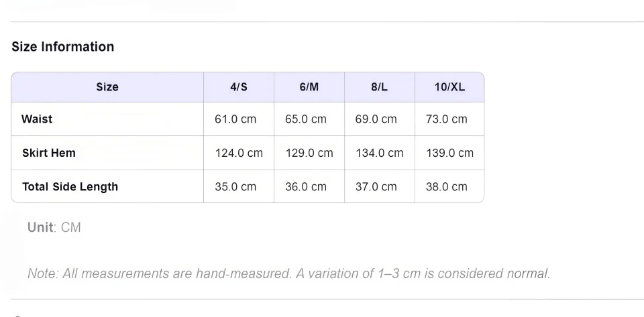
Task: Click the 35.0 cm side length cell
Action: pyautogui.click(x=239, y=186)
